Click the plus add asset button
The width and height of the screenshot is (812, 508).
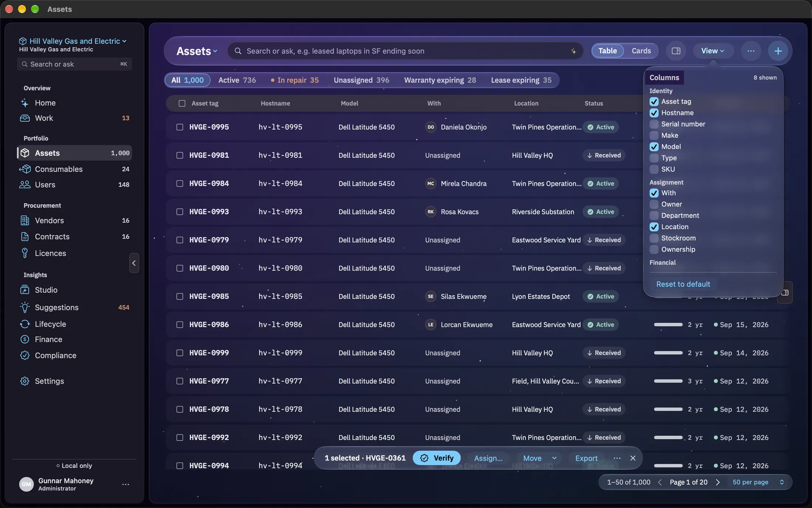[x=778, y=51]
